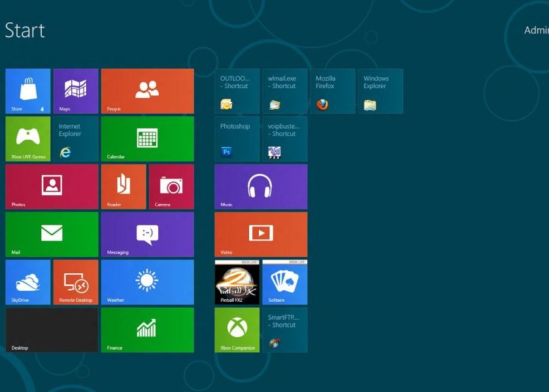Open the Photos tile
Screen dimensions: 549x392
52,186
